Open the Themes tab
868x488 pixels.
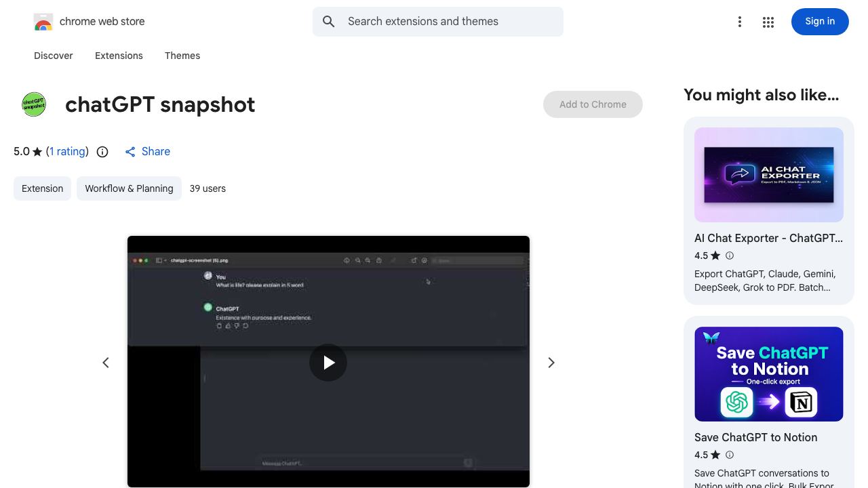(x=182, y=56)
